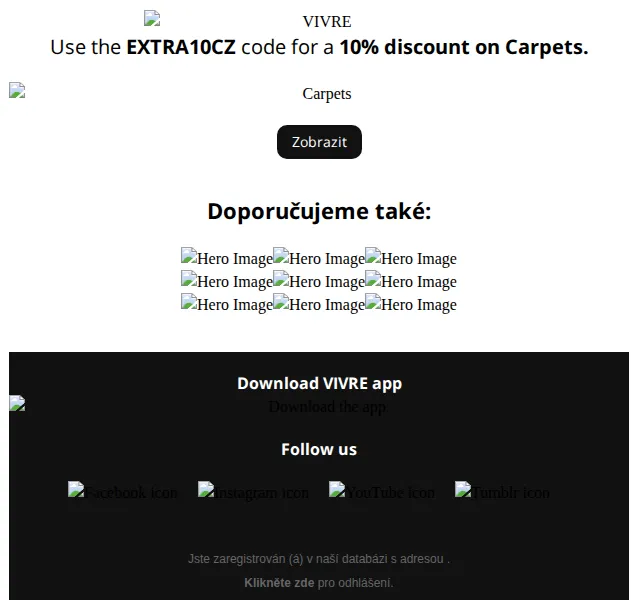Screen dimensions: 640x600
Task: Select first Hero Image in bottom row
Action: pos(227,304)
